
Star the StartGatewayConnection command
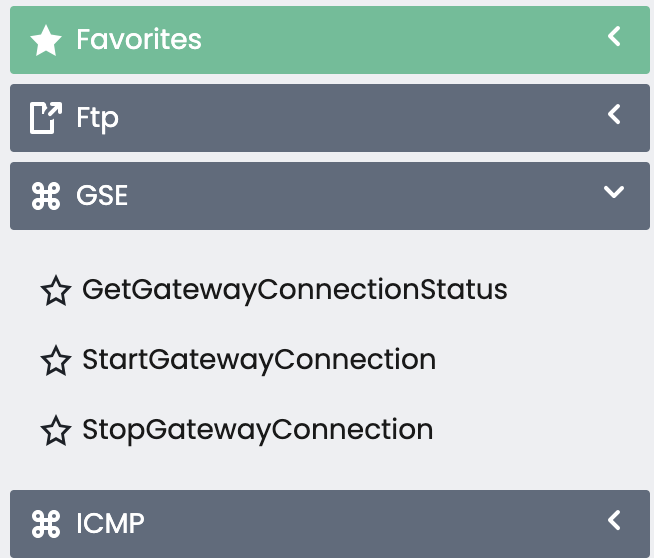(x=56, y=361)
